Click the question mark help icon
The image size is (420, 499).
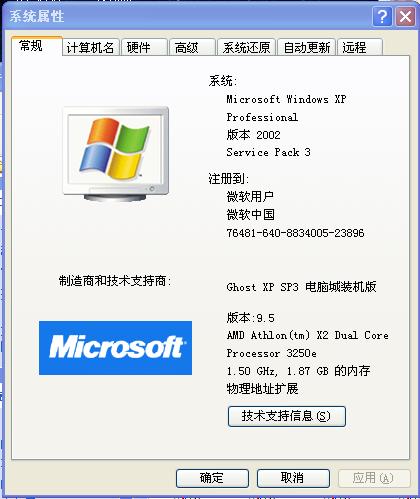click(x=382, y=16)
